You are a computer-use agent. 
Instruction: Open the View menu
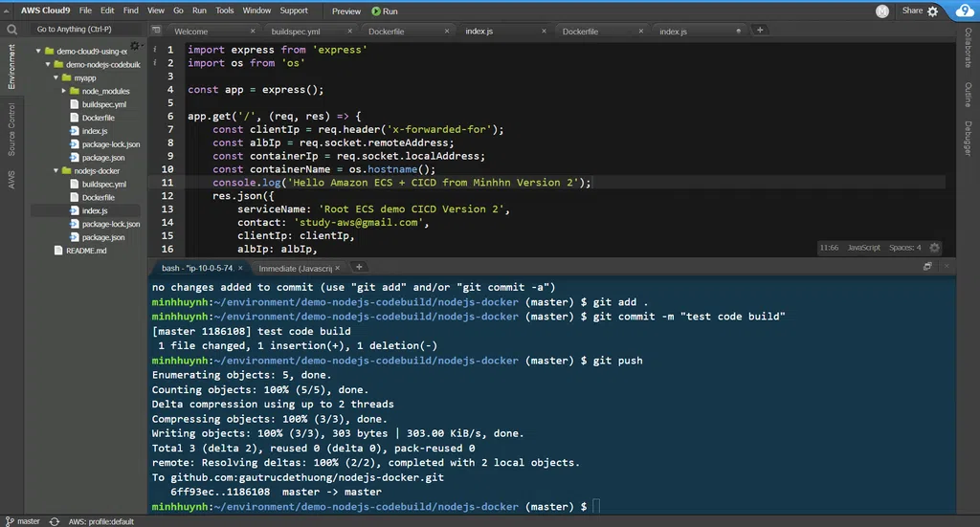pyautogui.click(x=156, y=11)
